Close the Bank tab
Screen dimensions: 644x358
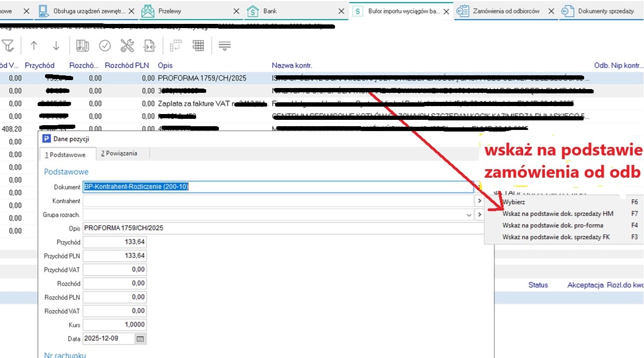tap(339, 11)
